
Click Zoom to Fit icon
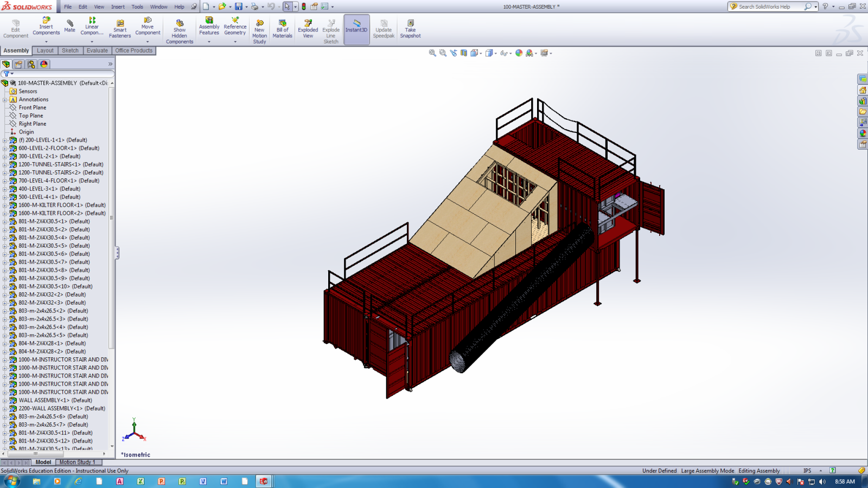pos(432,53)
